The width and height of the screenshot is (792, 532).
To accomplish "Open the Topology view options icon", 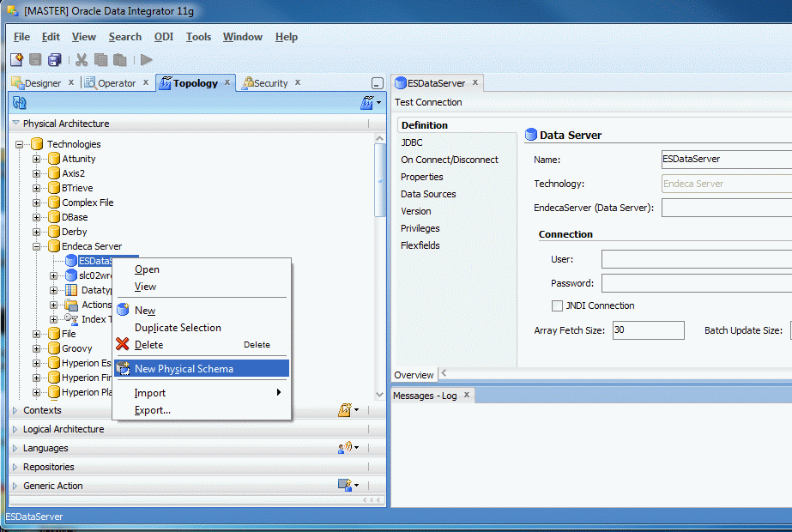I will (x=368, y=102).
